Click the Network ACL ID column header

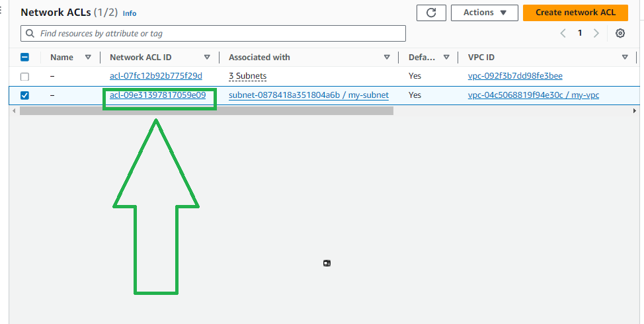140,58
